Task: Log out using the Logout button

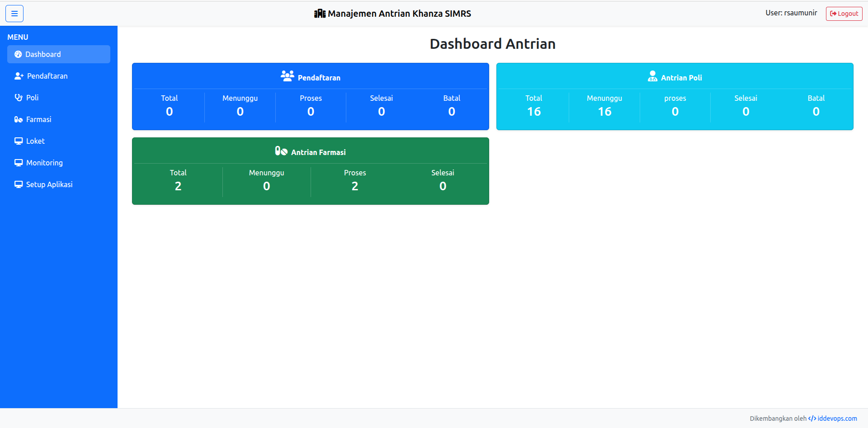Action: pos(844,14)
